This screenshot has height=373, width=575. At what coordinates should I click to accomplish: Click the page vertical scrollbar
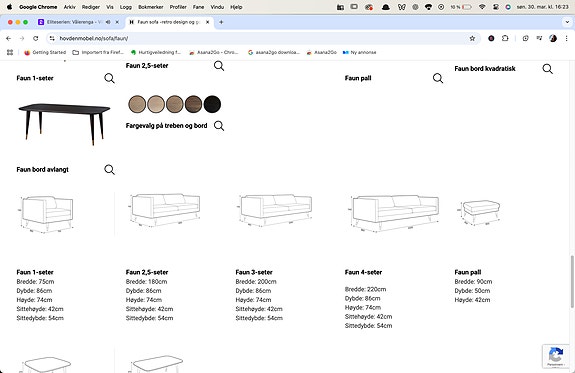tap(571, 282)
